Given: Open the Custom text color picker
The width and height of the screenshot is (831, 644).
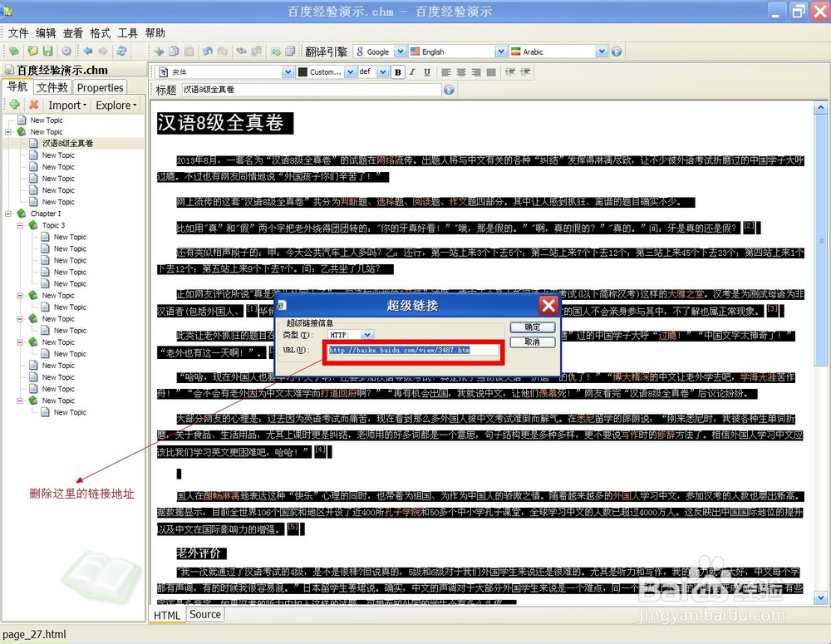Looking at the screenshot, I should [351, 72].
